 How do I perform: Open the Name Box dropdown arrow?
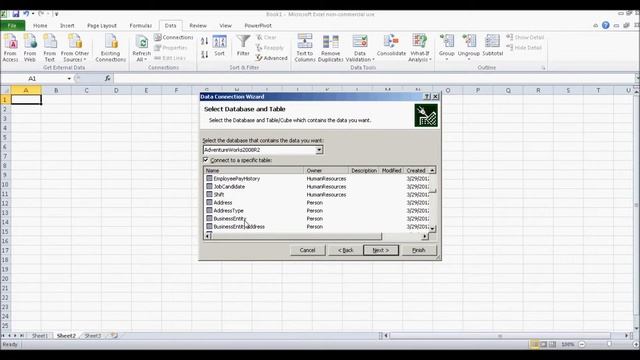69,78
